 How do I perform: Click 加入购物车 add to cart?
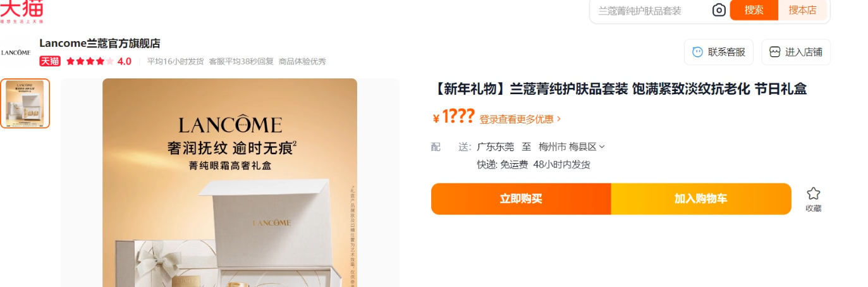pos(701,198)
